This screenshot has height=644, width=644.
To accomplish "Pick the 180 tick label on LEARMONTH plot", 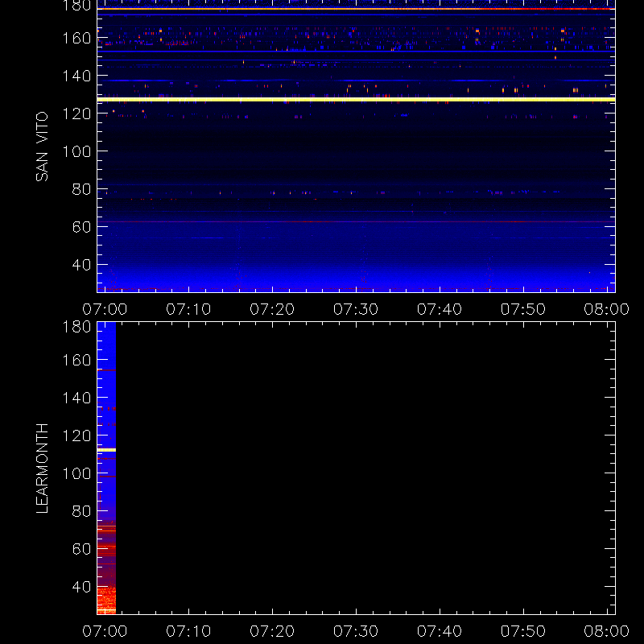I will pyautogui.click(x=76, y=327).
